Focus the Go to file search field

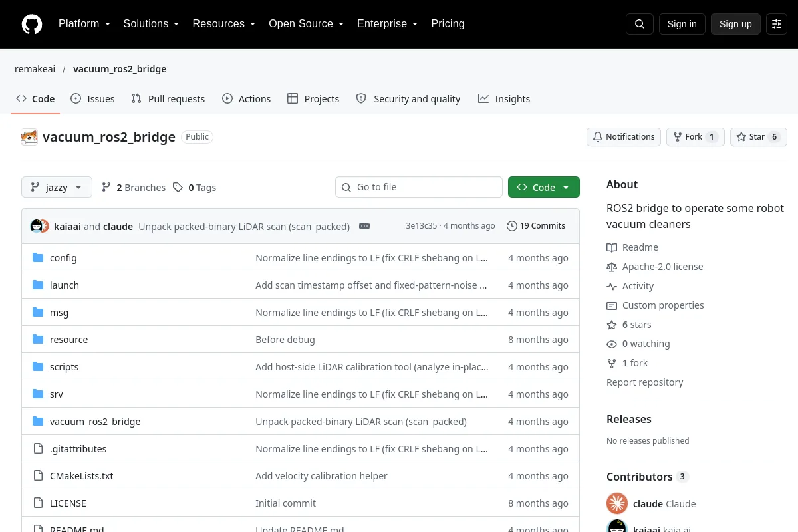click(x=419, y=187)
